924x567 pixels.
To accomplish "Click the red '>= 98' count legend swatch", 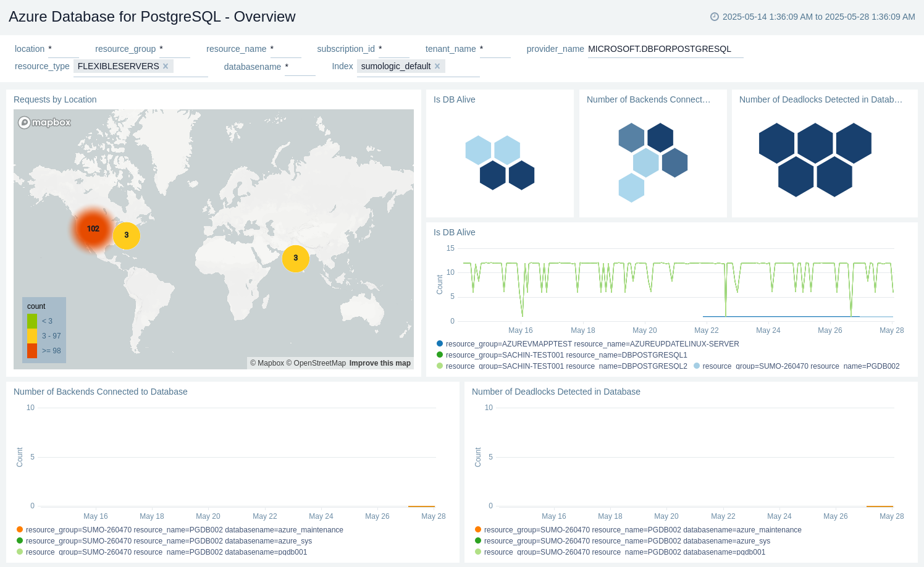I will coord(32,351).
